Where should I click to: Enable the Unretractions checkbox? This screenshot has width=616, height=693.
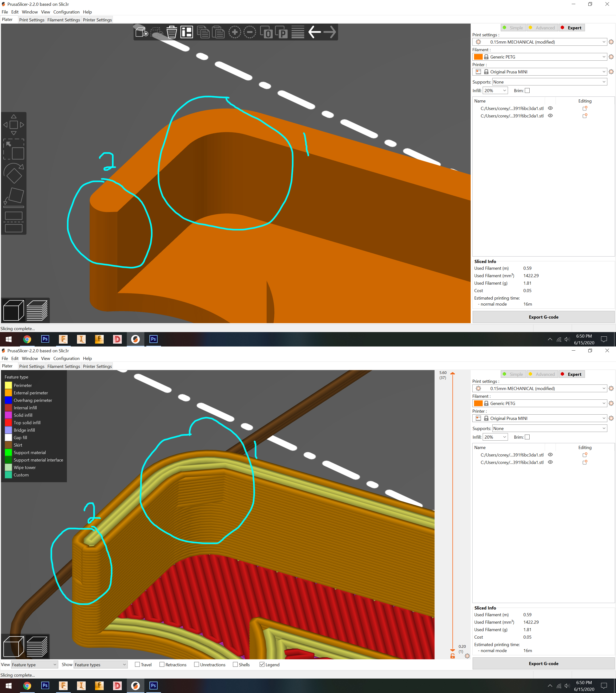coord(196,665)
